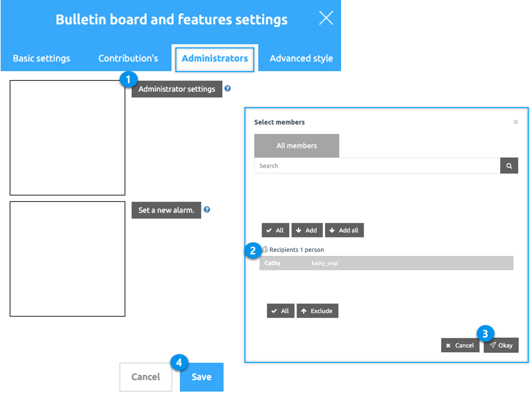Screen dimensions: 532x398
Task: Click the search magnifier icon button
Action: (x=509, y=166)
